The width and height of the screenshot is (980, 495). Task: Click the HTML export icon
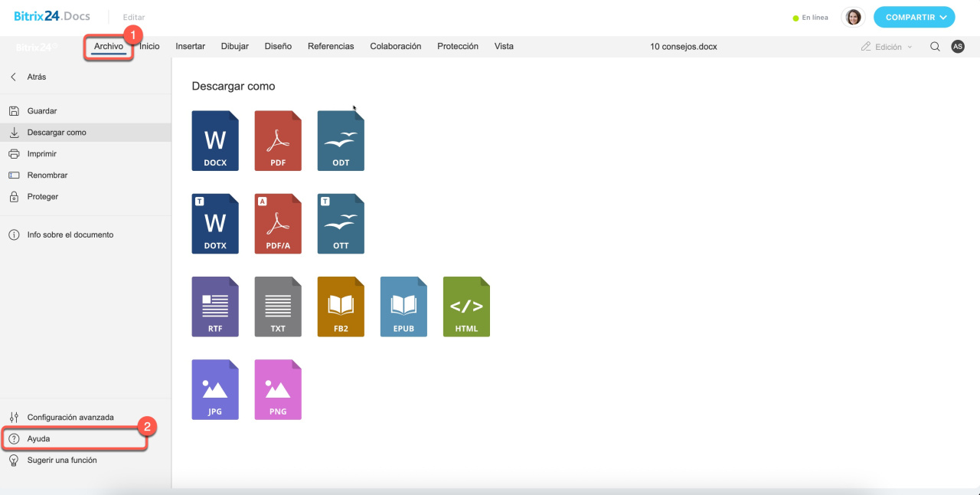click(466, 307)
